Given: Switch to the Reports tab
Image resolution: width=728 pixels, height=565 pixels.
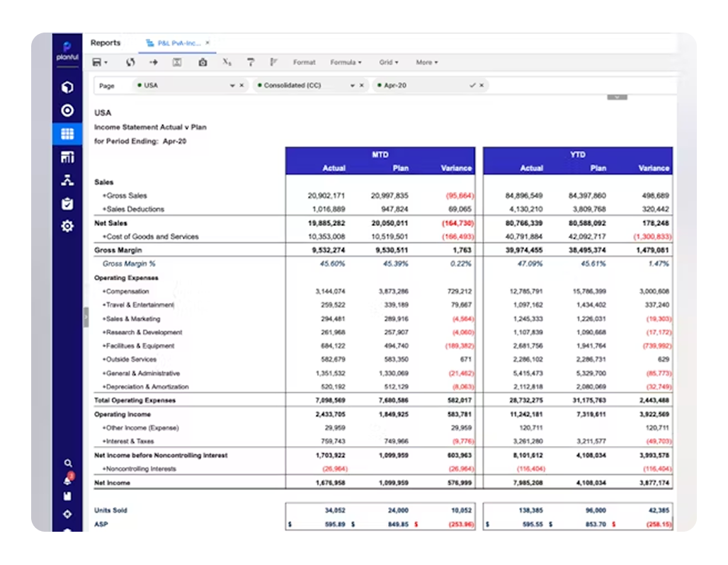Looking at the screenshot, I should (106, 42).
